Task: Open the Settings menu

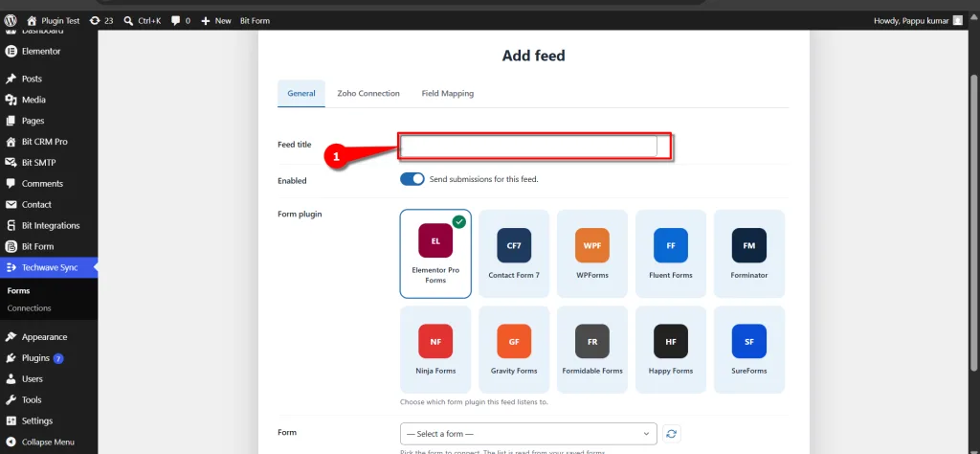Action: [x=49, y=420]
